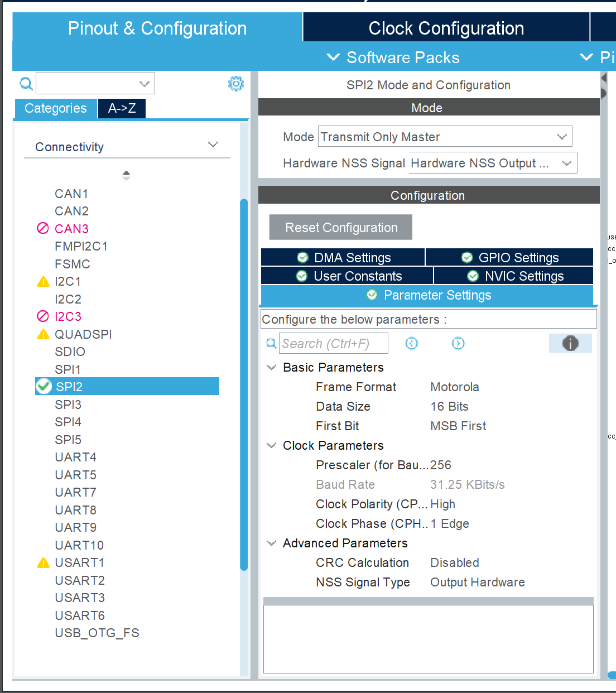Click the parameter Search field
Image resolution: width=616 pixels, height=693 pixels.
click(x=333, y=344)
